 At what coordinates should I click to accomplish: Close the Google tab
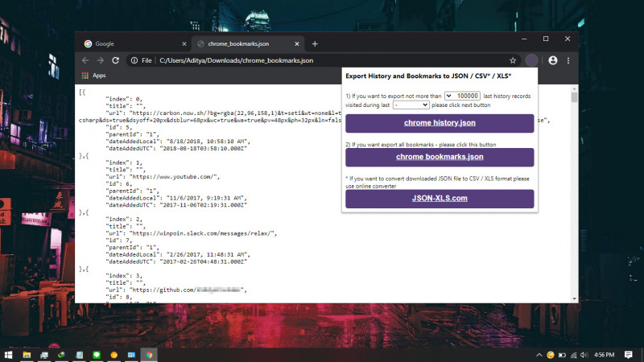click(x=184, y=44)
